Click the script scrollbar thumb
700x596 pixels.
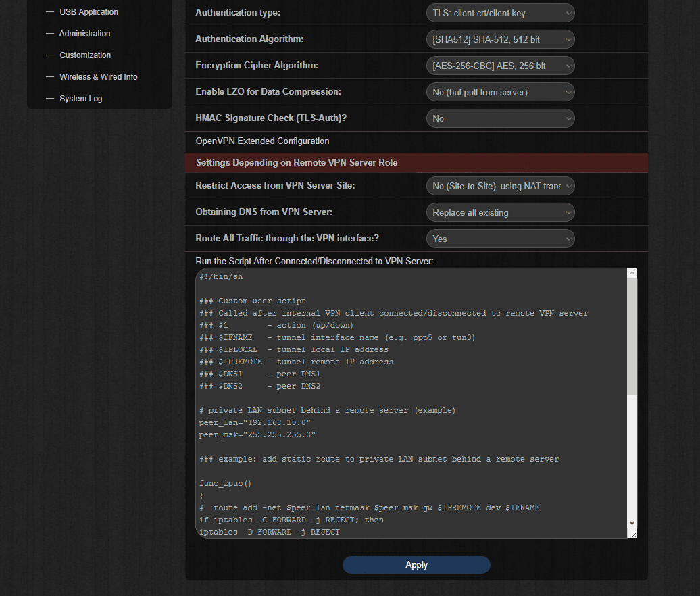631,338
